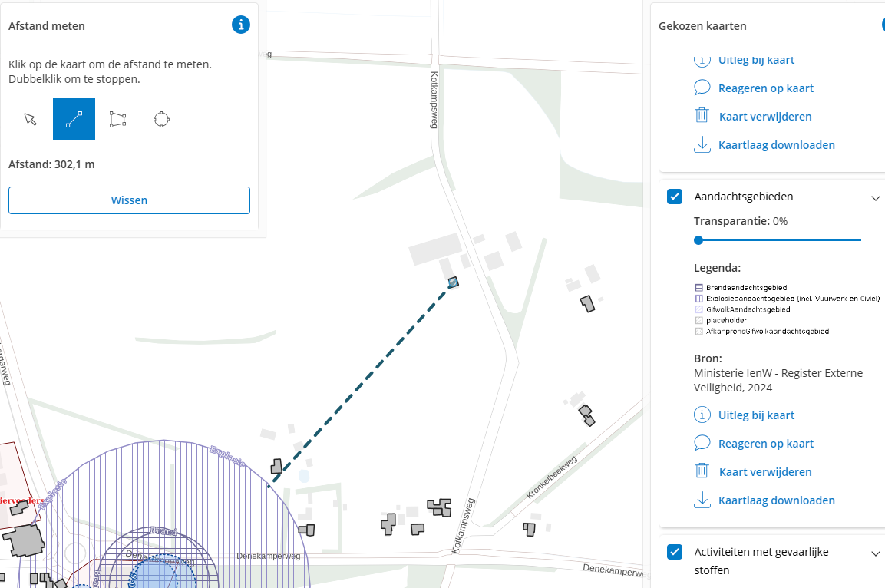Open the Afstand meten info icon
885x588 pixels.
click(x=241, y=25)
